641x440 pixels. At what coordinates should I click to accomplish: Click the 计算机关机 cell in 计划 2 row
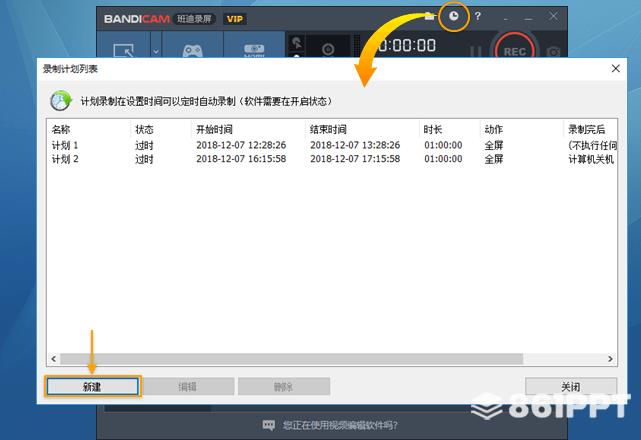click(x=591, y=159)
